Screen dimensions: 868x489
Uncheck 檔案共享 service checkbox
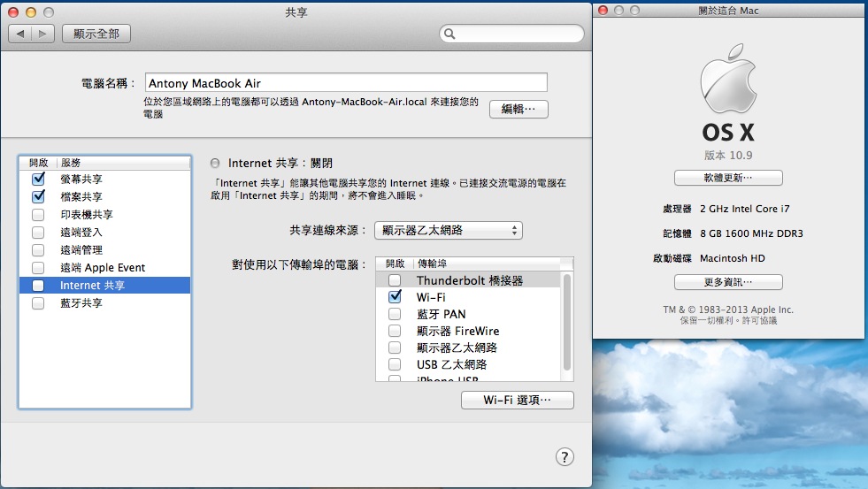click(38, 196)
